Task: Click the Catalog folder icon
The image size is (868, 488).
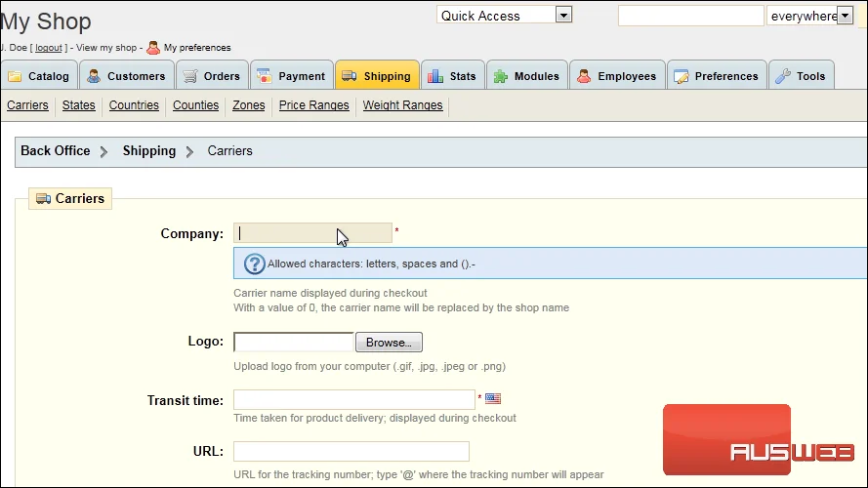Action: point(15,76)
